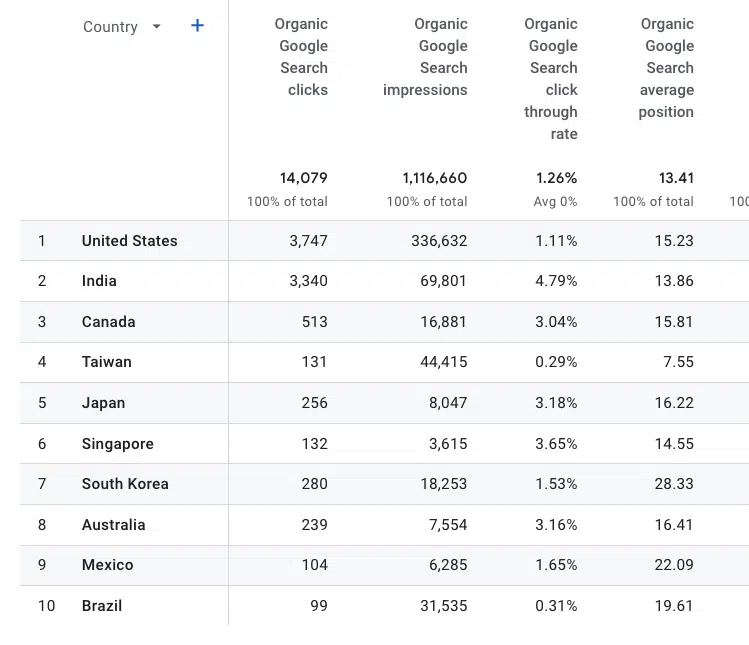Click Brazil in the country list

coord(102,606)
